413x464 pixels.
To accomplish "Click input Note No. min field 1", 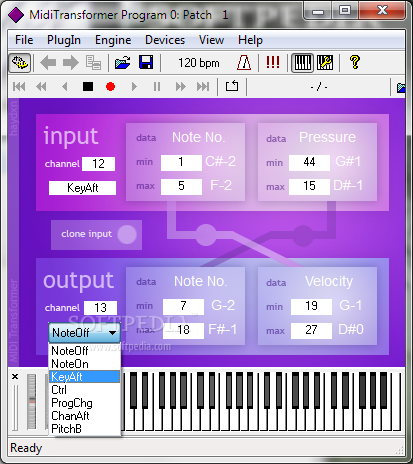I will pos(181,163).
